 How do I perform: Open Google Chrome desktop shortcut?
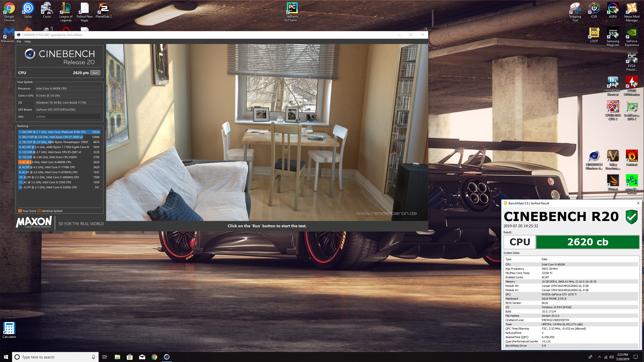click(x=9, y=12)
